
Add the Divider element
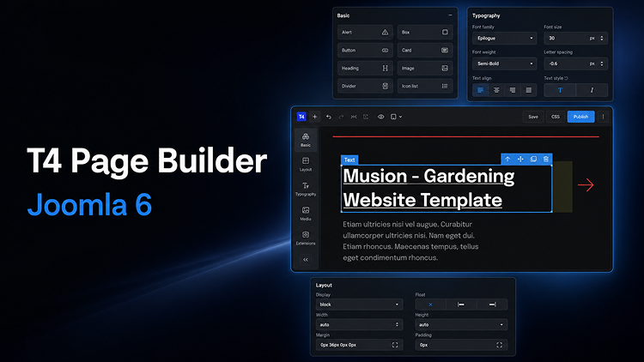pyautogui.click(x=365, y=86)
